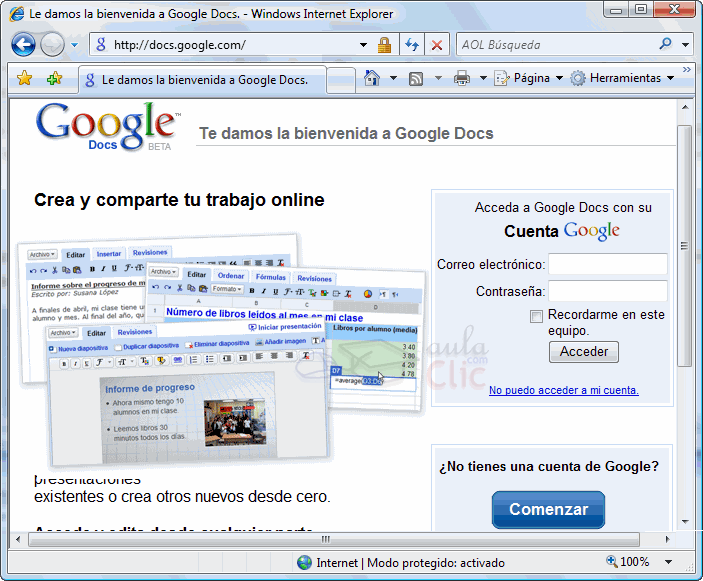Expand the 100% zoom dropdown arrow
Viewport: 703px width, 581px height.
point(668,562)
